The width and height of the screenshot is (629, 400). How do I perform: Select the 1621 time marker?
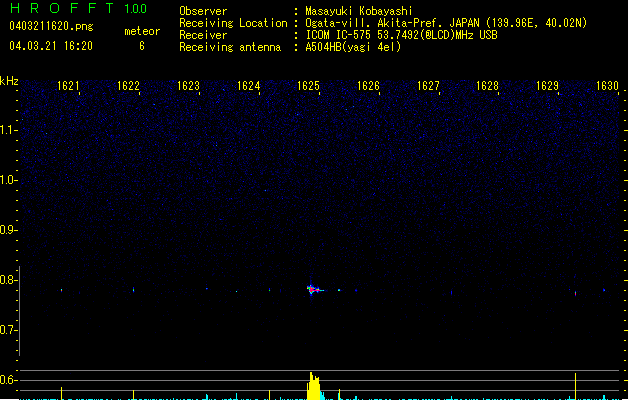coord(69,87)
